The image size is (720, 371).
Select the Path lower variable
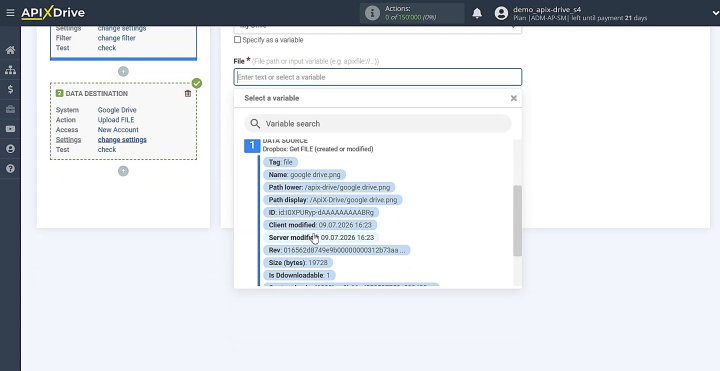tap(329, 187)
